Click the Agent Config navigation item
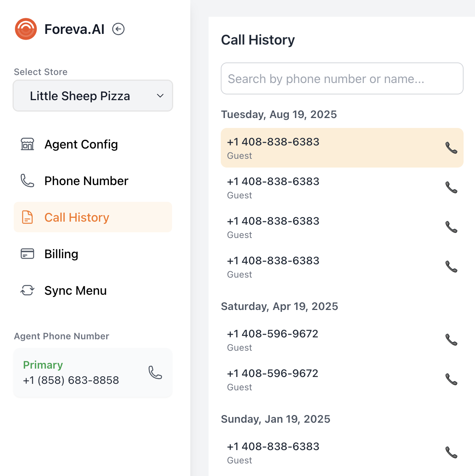 pyautogui.click(x=81, y=144)
